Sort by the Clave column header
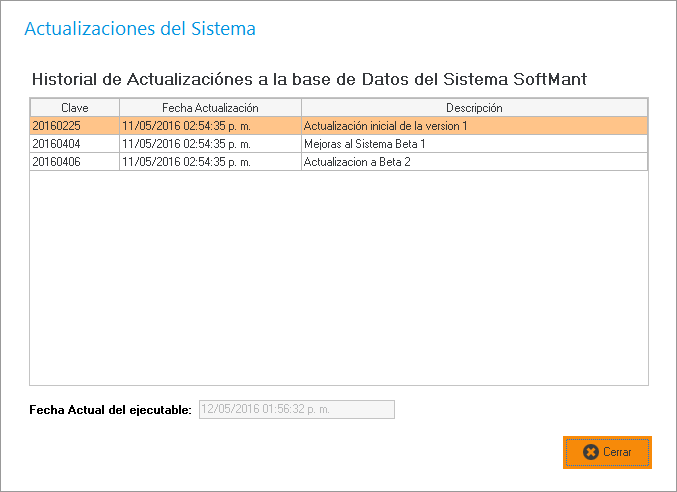677x492 pixels. coord(75,108)
